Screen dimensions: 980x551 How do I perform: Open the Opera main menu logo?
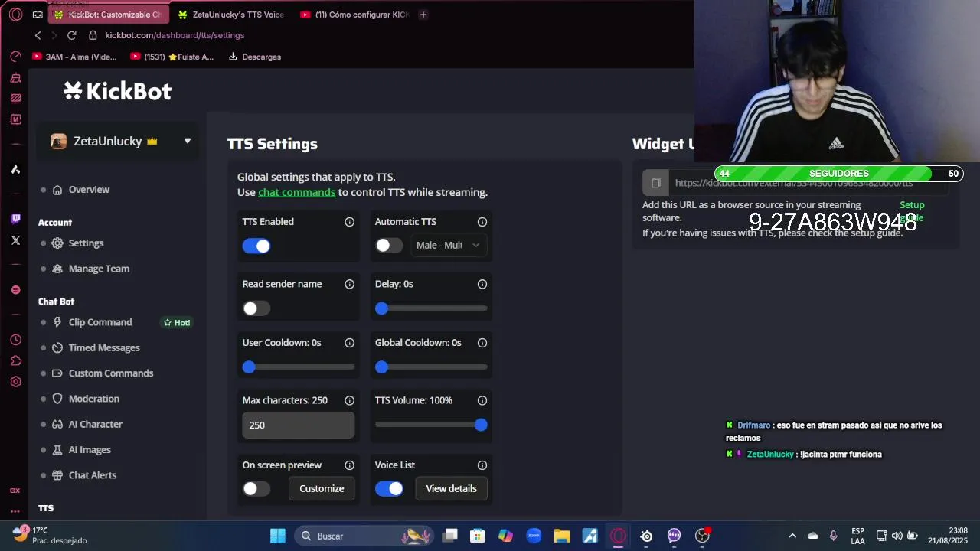tap(15, 15)
